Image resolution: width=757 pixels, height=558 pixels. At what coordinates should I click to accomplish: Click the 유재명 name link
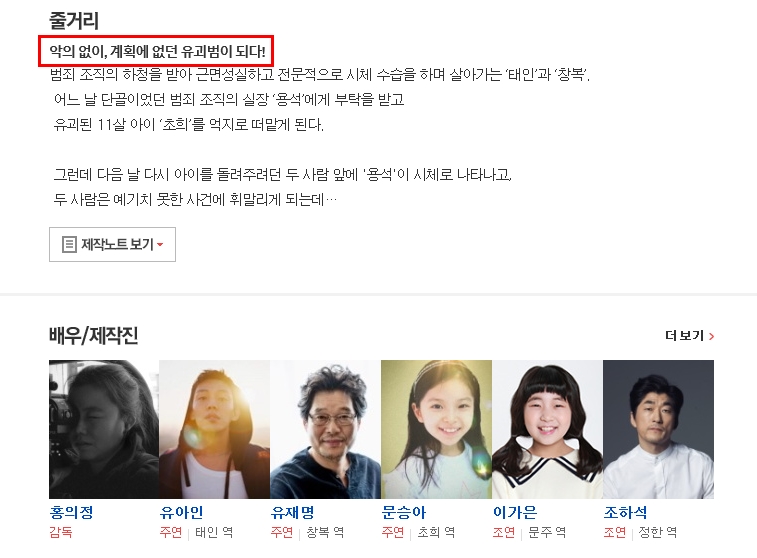(x=293, y=512)
